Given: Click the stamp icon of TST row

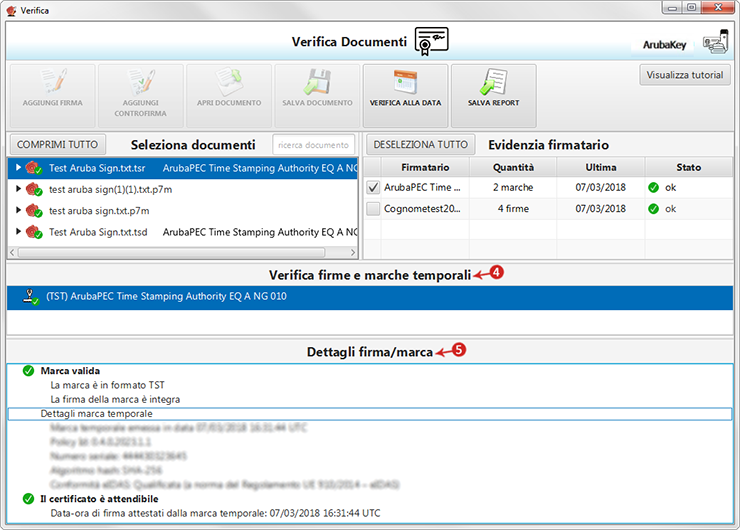Looking at the screenshot, I should point(31,297).
